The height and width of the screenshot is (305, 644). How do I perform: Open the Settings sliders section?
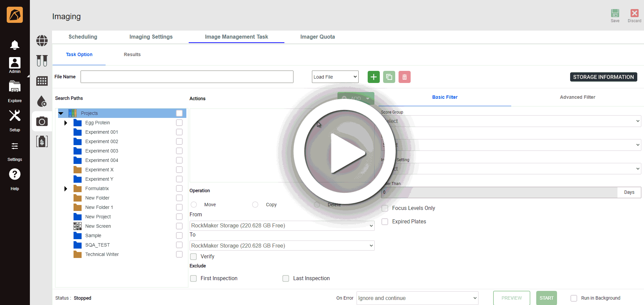click(x=15, y=151)
